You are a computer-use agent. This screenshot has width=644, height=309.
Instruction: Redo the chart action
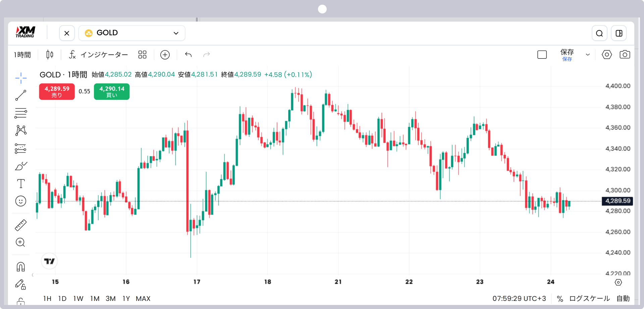coord(207,54)
